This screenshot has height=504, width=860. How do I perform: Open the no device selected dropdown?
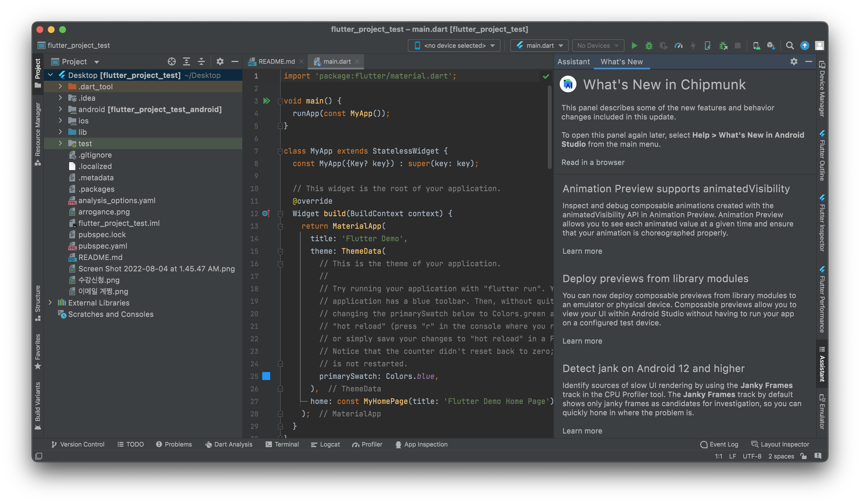point(454,46)
